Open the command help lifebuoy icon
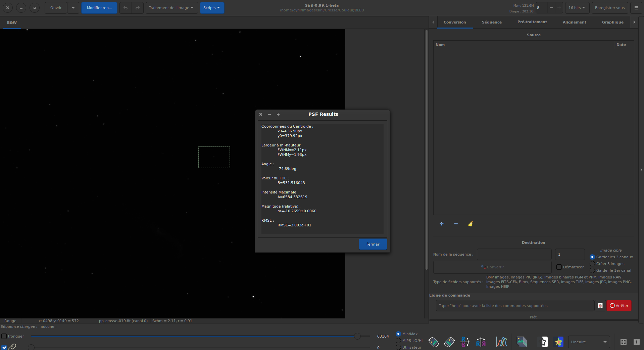Image resolution: width=644 pixels, height=350 pixels. point(600,306)
